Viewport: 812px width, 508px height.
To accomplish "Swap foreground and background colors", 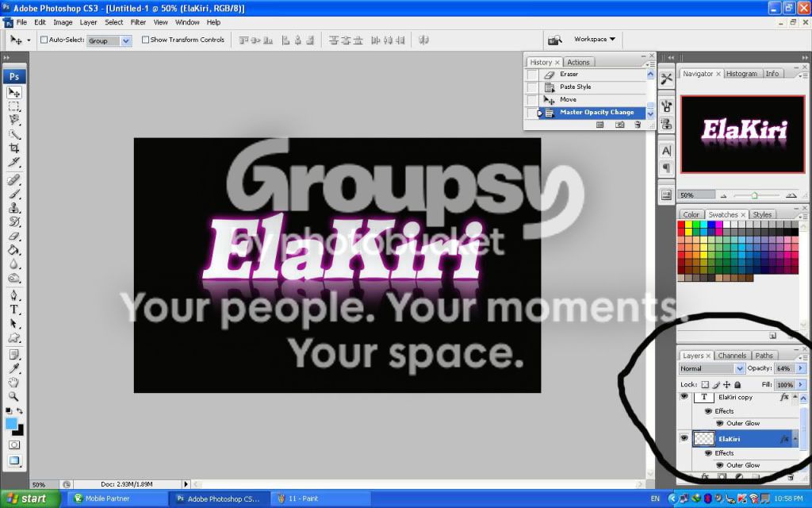I will (20, 411).
